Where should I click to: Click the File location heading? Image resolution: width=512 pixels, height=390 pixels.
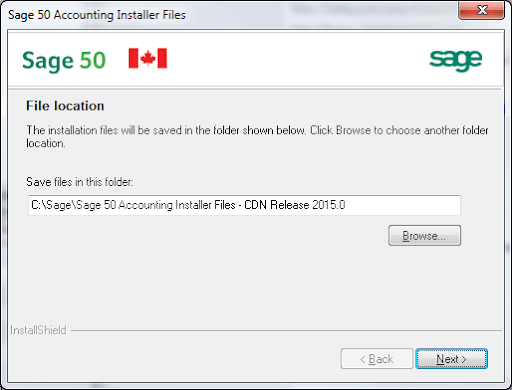coord(65,106)
